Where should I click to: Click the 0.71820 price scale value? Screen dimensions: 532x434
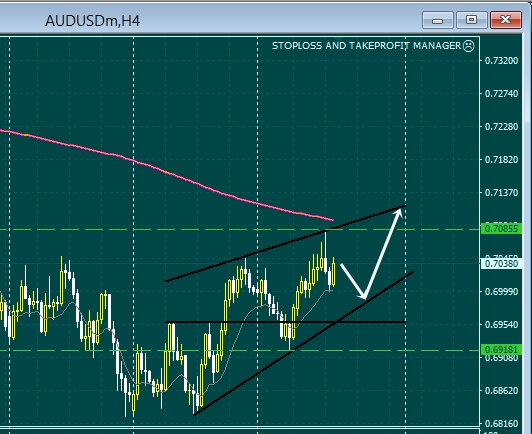[x=501, y=159]
